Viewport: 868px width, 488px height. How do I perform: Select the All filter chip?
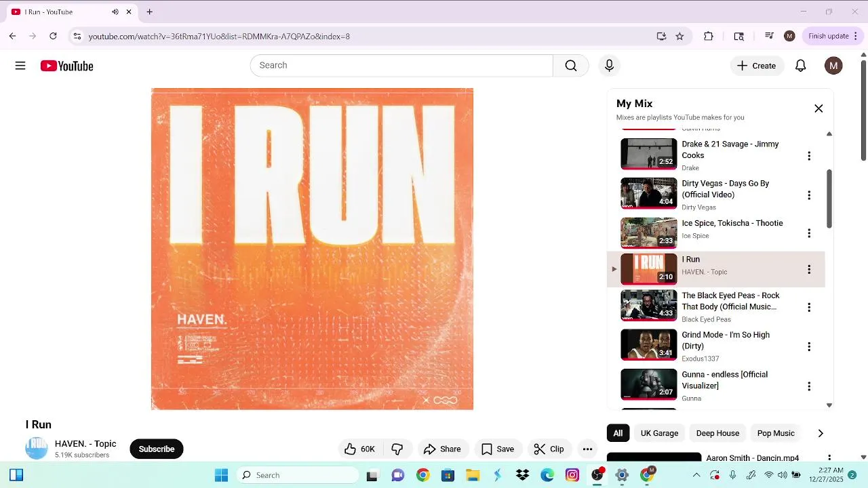(x=618, y=433)
